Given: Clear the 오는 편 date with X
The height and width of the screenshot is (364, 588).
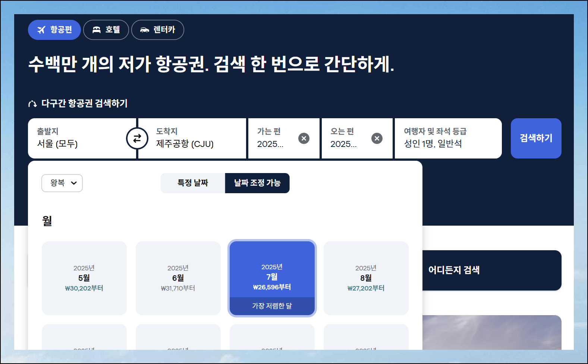Looking at the screenshot, I should click(x=377, y=138).
